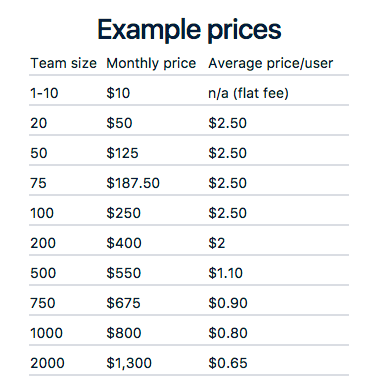The image size is (381, 384).
Task: Click the $125 monthly price cell
Action: [x=122, y=153]
